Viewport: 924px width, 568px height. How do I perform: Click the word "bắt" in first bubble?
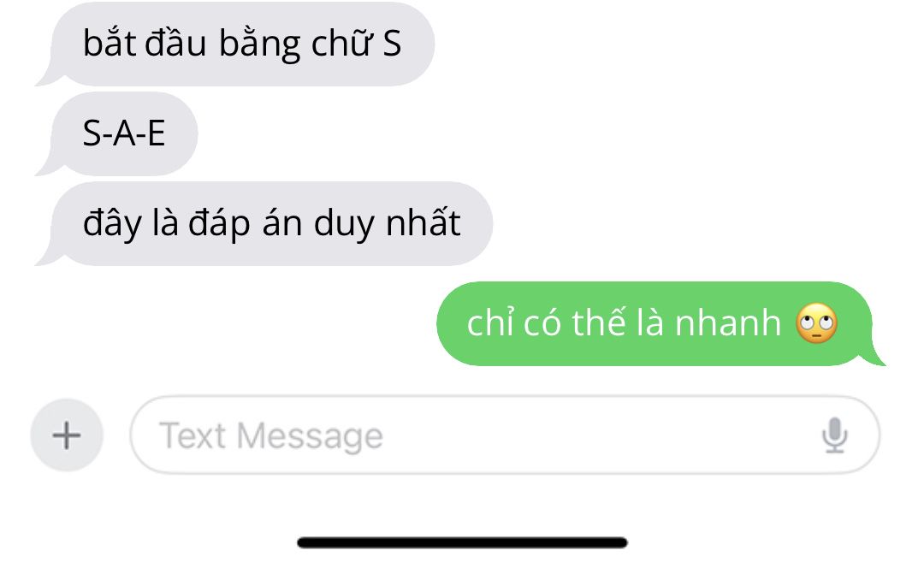[110, 43]
